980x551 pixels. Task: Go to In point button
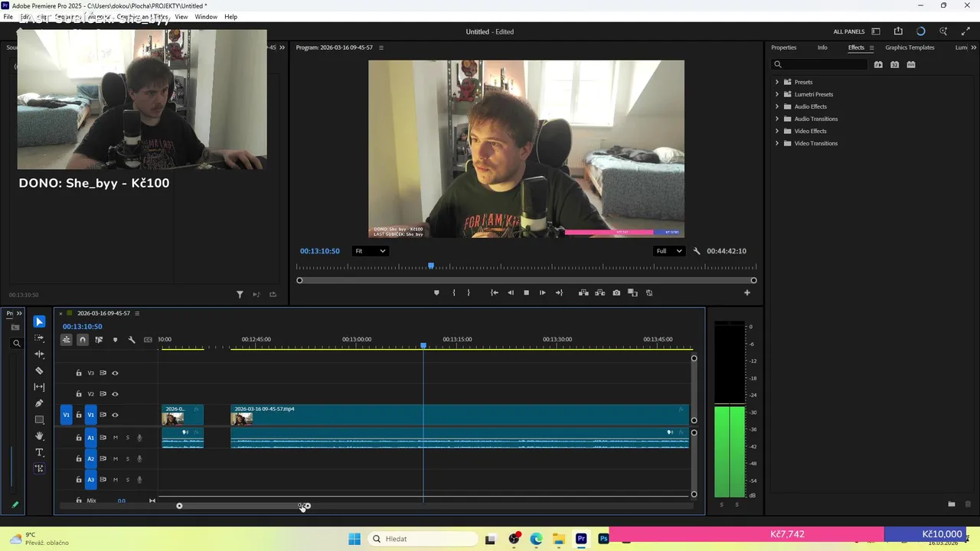[495, 292]
